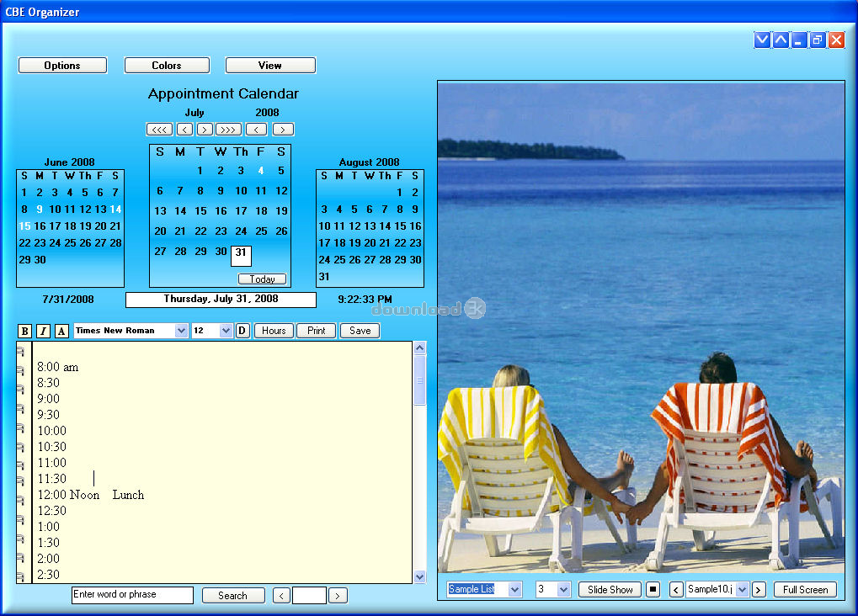Click the 8:00 am line in notes
This screenshot has height=616, width=858.
[x=57, y=367]
